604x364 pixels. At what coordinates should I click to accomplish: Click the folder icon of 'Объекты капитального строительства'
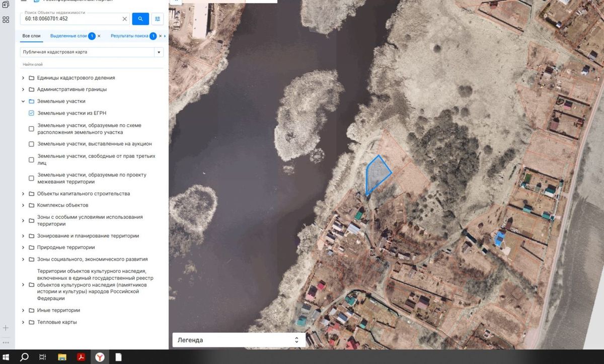(x=31, y=194)
